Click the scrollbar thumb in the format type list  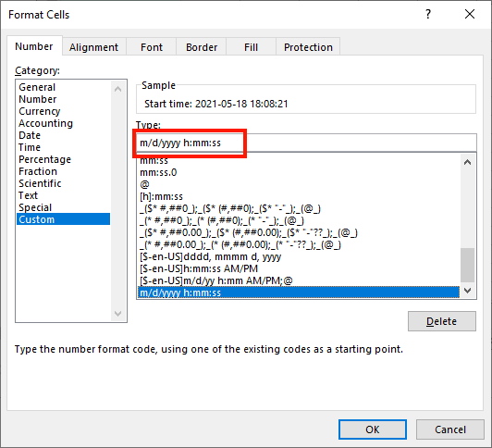coord(468,266)
